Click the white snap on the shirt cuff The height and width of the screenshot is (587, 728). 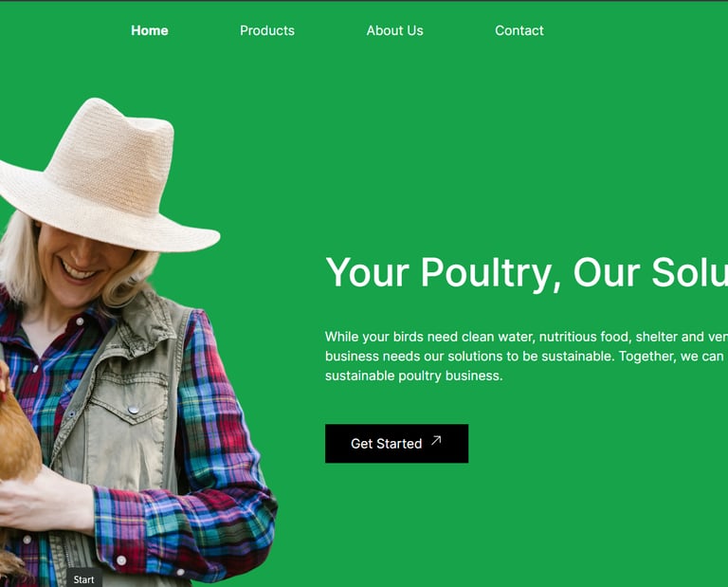click(x=121, y=560)
